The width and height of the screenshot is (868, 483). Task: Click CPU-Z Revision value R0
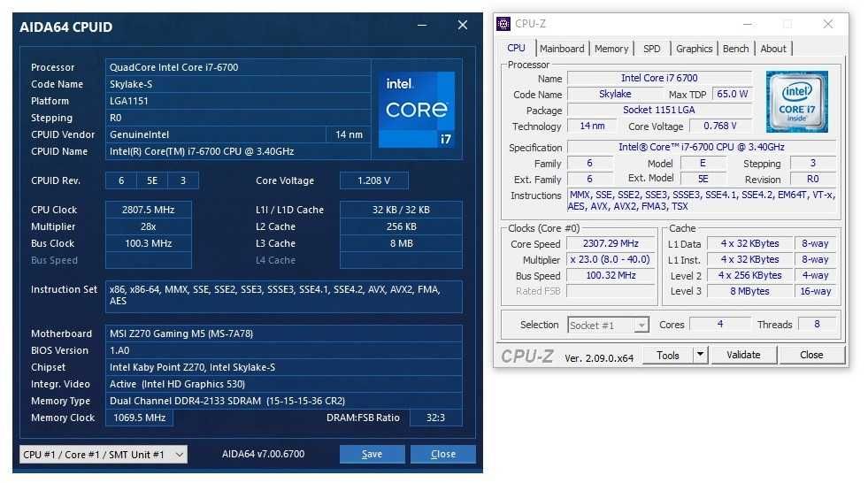click(x=812, y=179)
